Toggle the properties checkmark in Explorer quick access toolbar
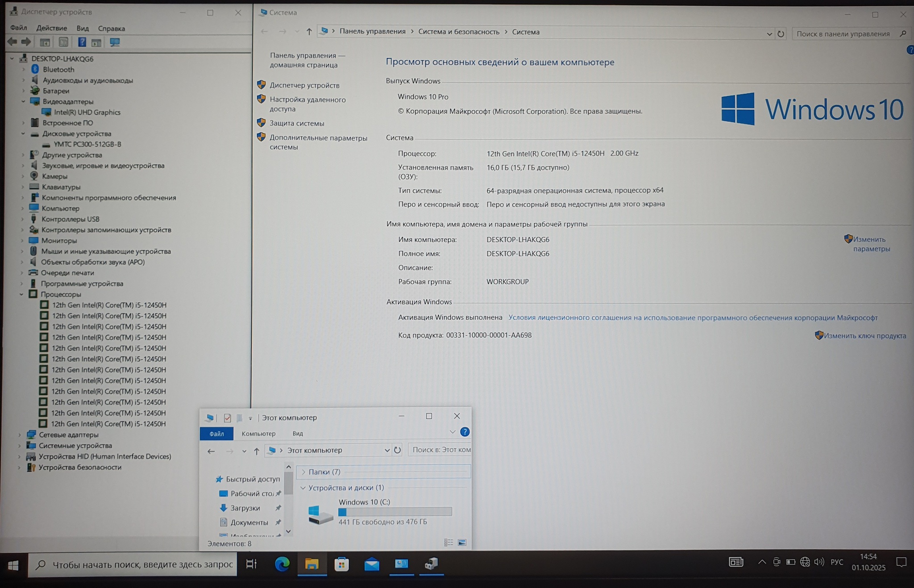 (227, 418)
